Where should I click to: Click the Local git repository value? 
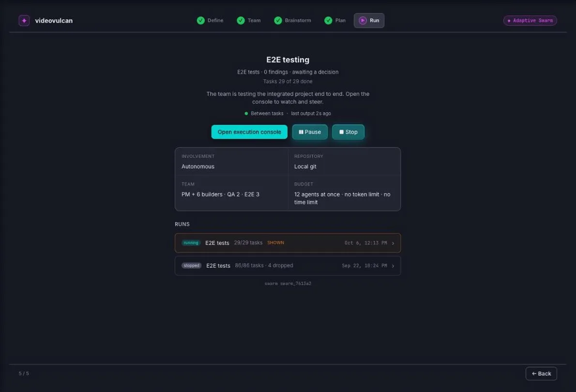click(305, 166)
